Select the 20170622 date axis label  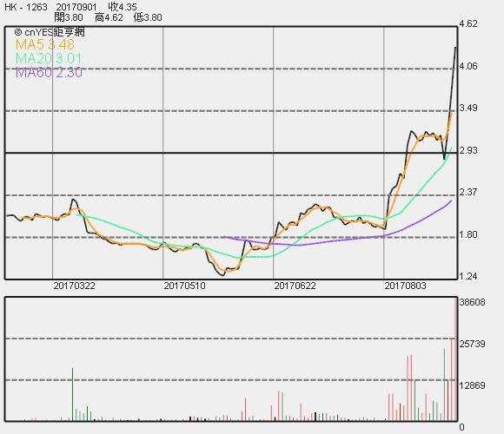(x=295, y=286)
